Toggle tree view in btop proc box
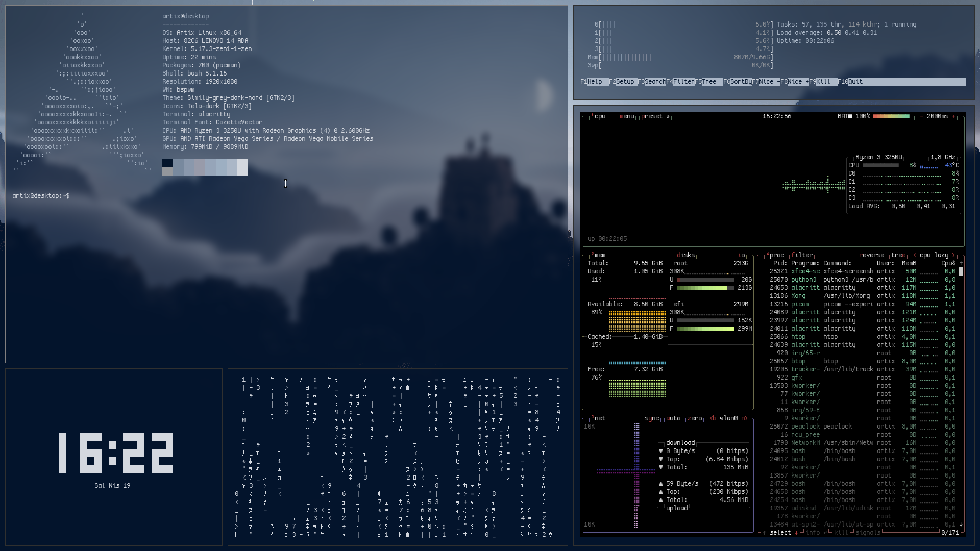980x551 pixels. [x=898, y=255]
